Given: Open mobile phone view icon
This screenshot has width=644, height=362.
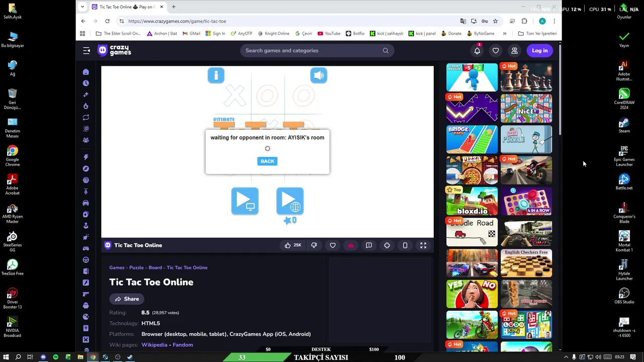Looking at the screenshot, I should click(405, 245).
